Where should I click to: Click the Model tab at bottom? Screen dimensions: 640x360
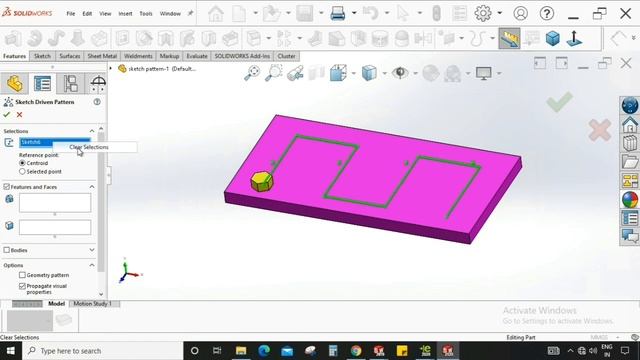(x=56, y=304)
